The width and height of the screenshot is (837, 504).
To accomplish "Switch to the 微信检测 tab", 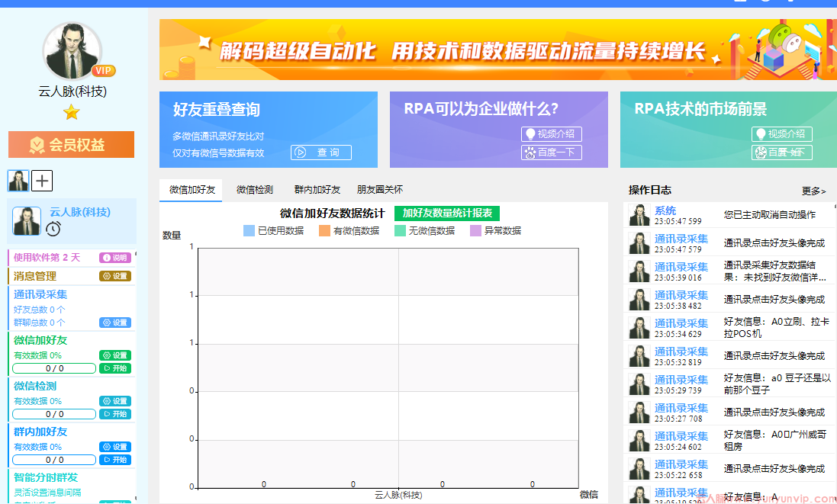I will (255, 190).
